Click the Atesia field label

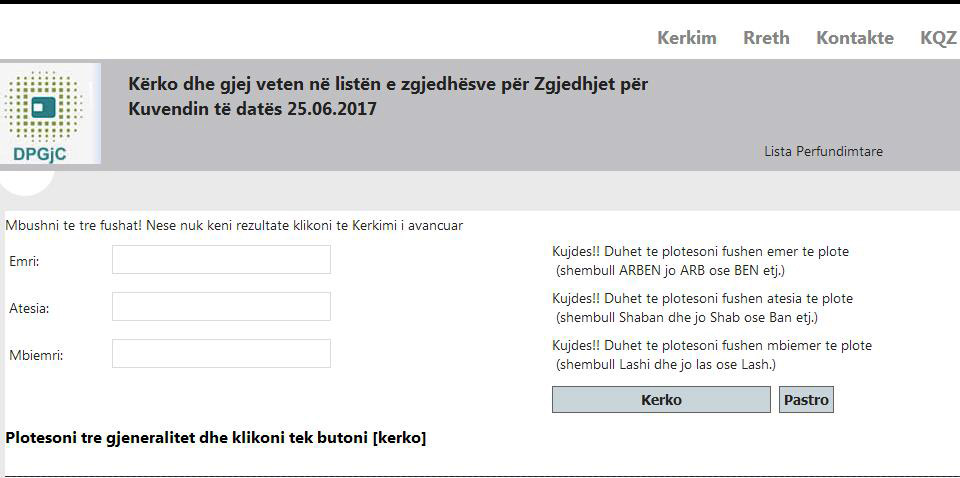[29, 308]
